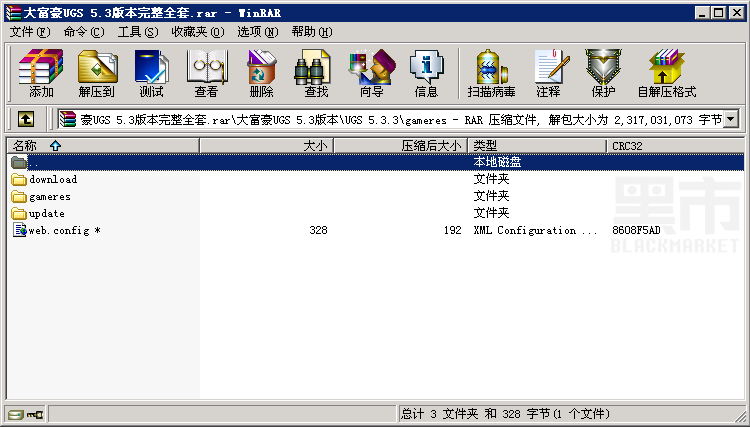The width and height of the screenshot is (750, 427).
Task: Launch the 向导 (Wizard) tool
Action: tap(372, 73)
